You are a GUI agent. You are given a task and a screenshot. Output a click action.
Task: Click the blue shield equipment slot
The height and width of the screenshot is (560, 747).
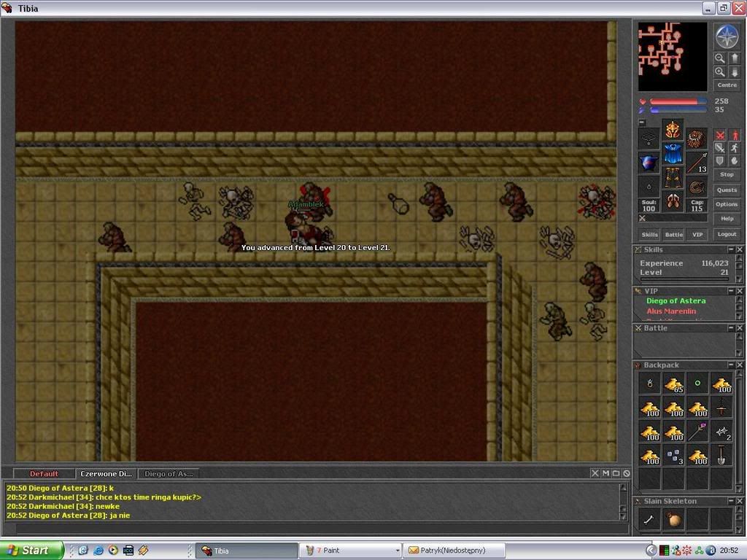[x=649, y=163]
